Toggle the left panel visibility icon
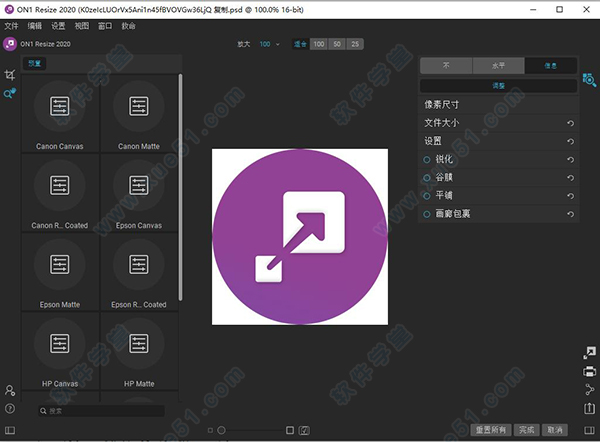The image size is (600, 442). pyautogui.click(x=10, y=430)
